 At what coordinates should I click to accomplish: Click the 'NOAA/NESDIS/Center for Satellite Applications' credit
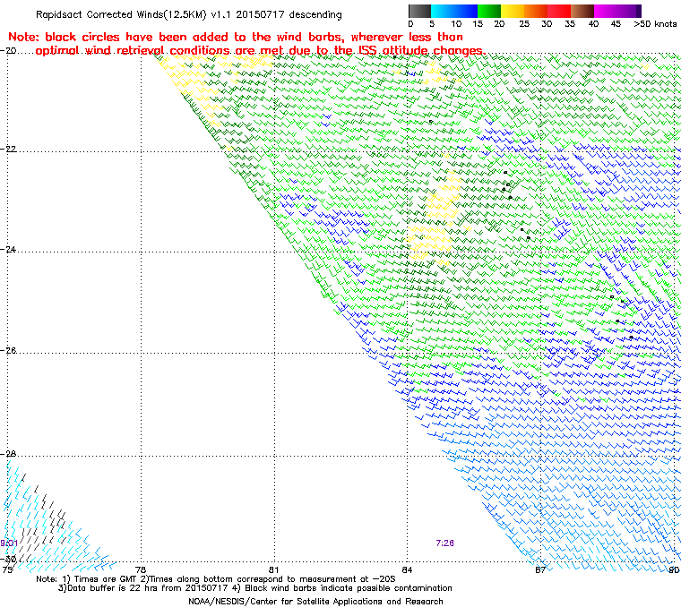315,602
